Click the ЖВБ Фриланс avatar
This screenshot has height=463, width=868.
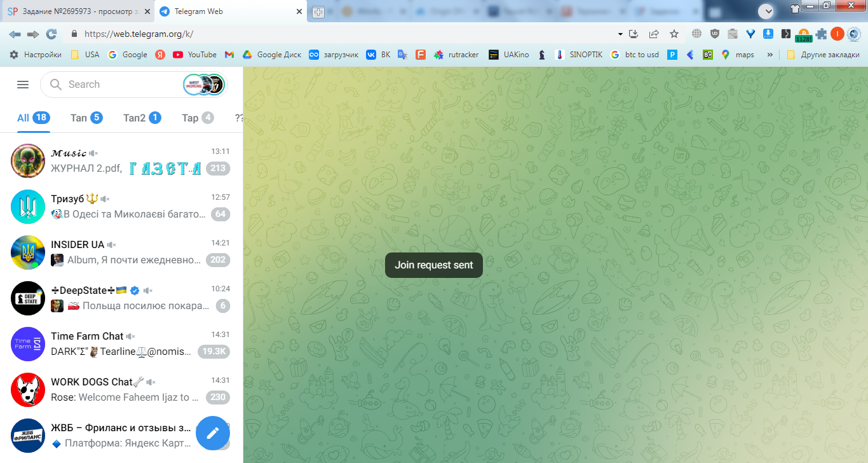pos(28,436)
